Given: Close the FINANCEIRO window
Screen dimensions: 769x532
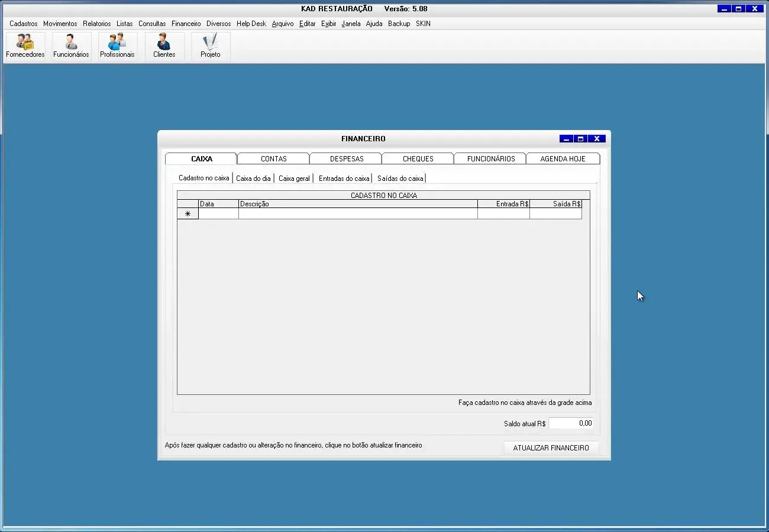Looking at the screenshot, I should point(597,138).
